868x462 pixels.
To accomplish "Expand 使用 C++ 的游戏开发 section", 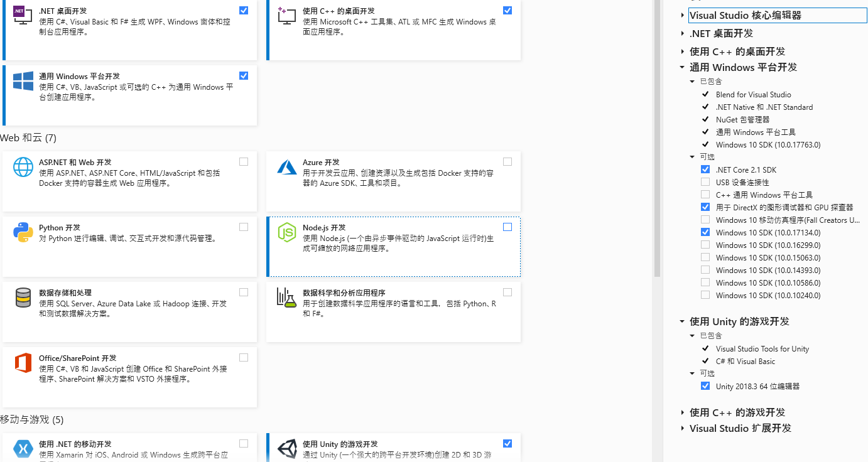I will tap(683, 412).
